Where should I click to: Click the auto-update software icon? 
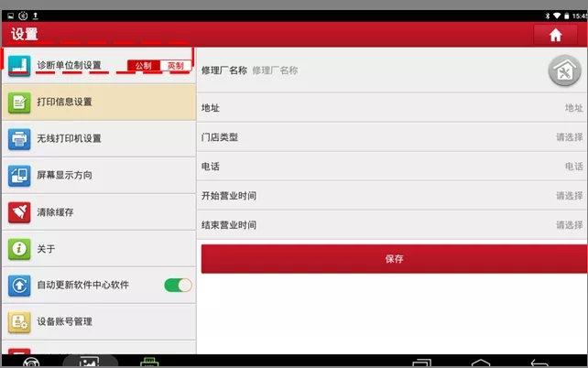(19, 286)
